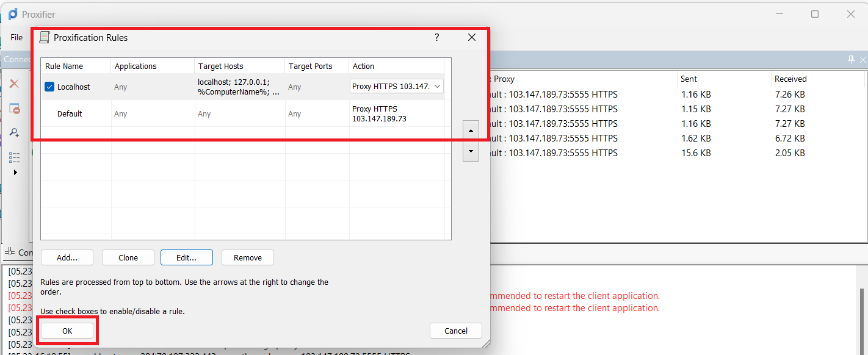868x355 pixels.
Task: Click Localhost rule's target hosts cell
Action: (239, 87)
